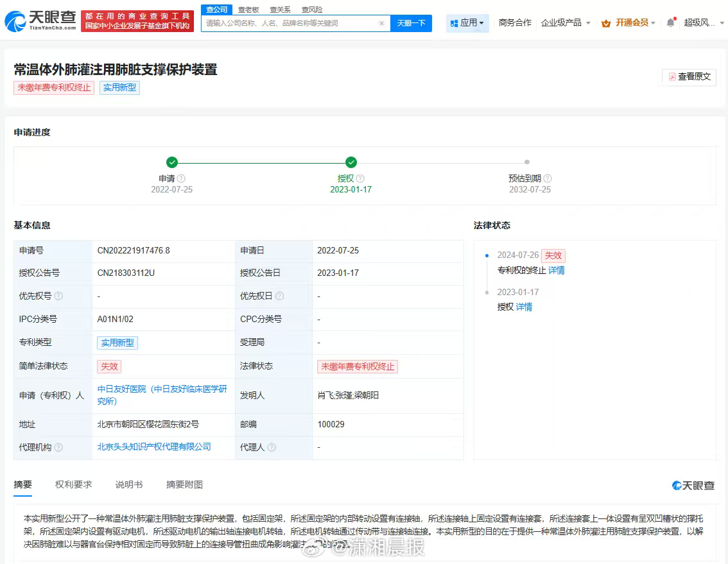Click the inventors 肖飞;张瑾;梁朝阳
Viewport: 728px width, 564px height.
pyautogui.click(x=348, y=395)
